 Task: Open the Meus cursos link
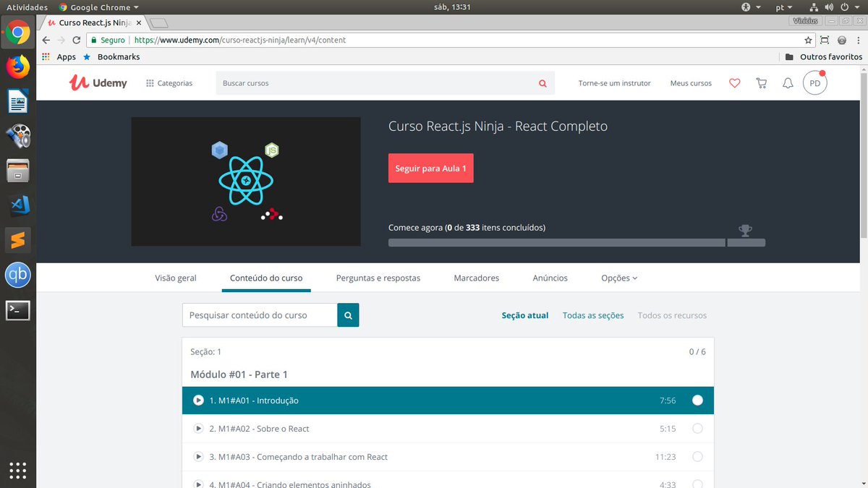pos(691,83)
